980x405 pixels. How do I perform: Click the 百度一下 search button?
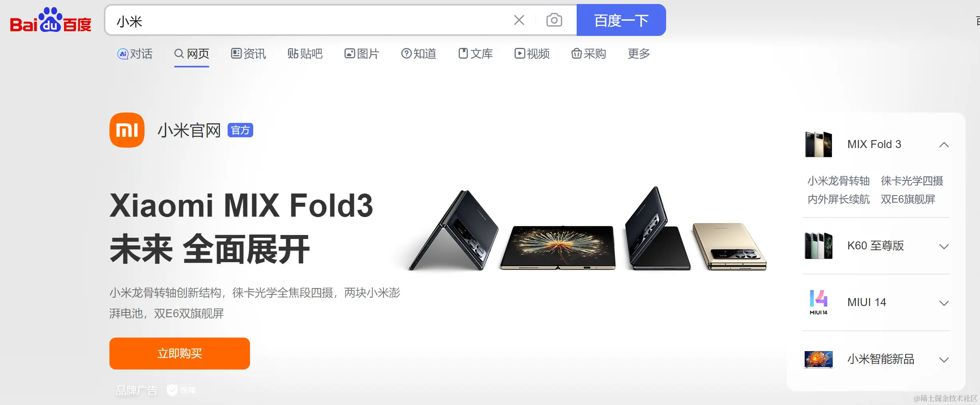pyautogui.click(x=621, y=20)
